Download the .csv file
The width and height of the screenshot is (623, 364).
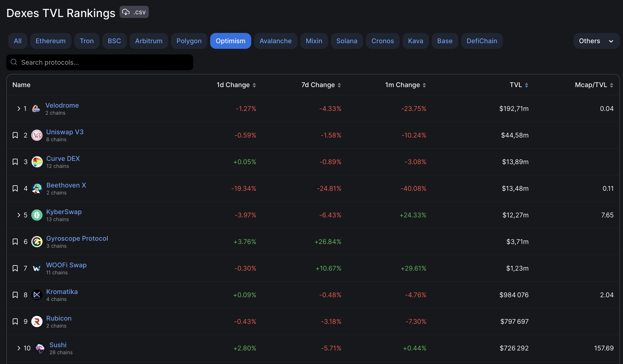coord(134,12)
